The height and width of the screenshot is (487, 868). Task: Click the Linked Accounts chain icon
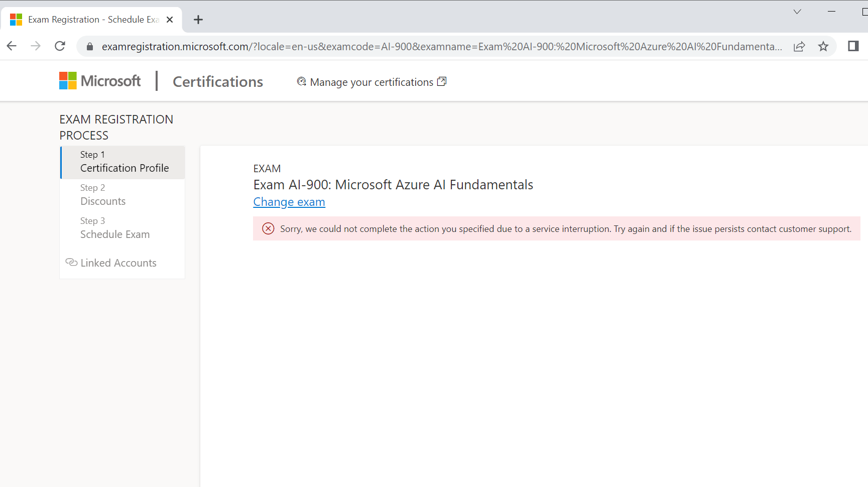pyautogui.click(x=71, y=263)
